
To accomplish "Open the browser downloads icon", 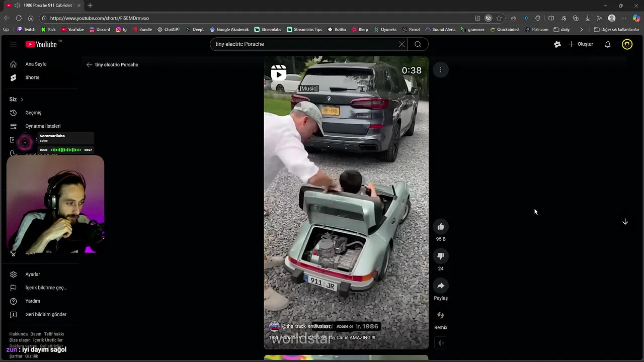I will [x=588, y=18].
